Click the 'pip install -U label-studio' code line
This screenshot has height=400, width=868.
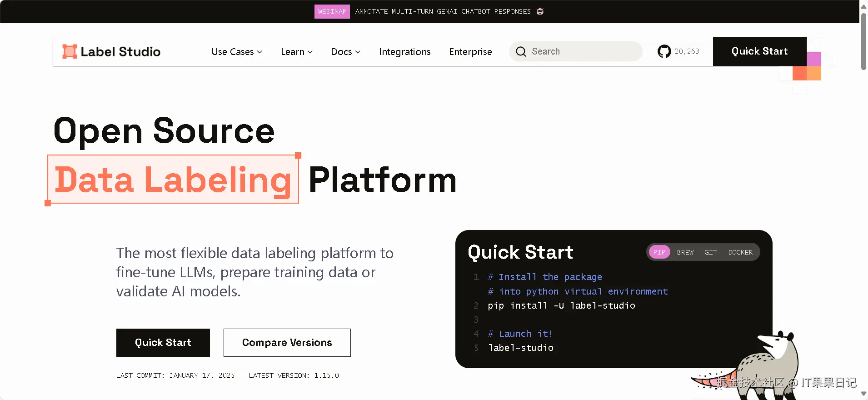pyautogui.click(x=562, y=305)
